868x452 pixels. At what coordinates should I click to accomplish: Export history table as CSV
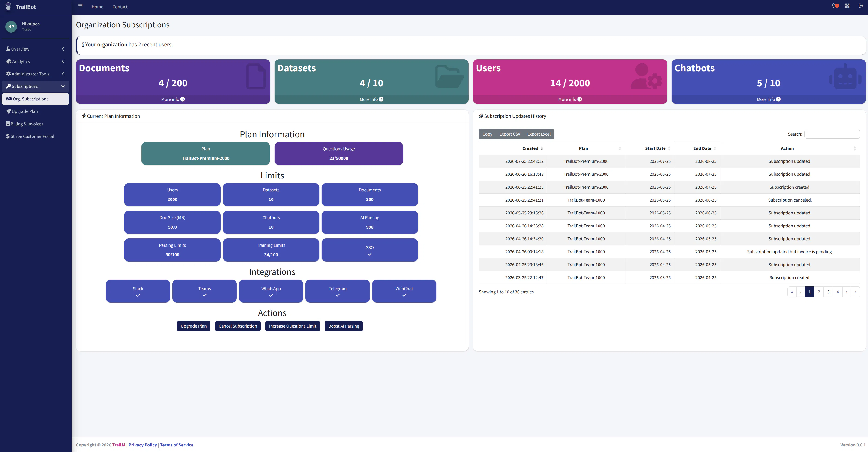509,134
